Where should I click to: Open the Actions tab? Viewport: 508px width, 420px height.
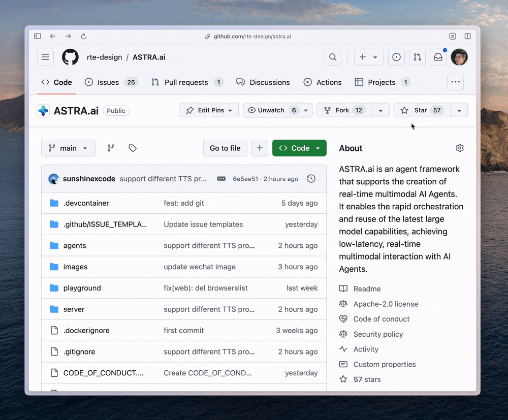(323, 82)
